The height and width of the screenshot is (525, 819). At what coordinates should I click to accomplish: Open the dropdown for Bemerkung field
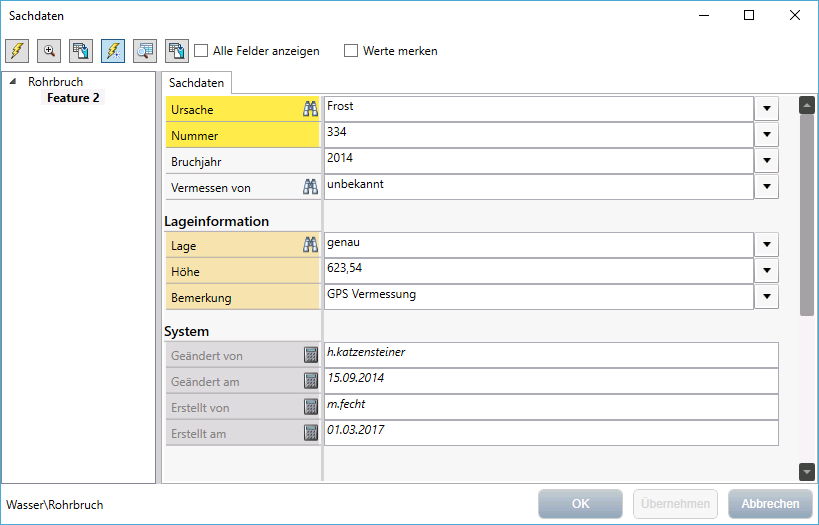[767, 297]
